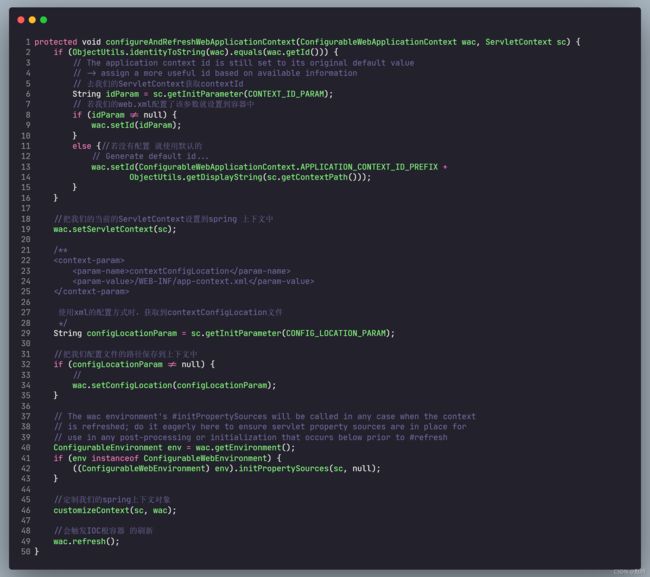
Task: Click 'ConfigurableEnvironment env' on line 40
Action: point(117,448)
